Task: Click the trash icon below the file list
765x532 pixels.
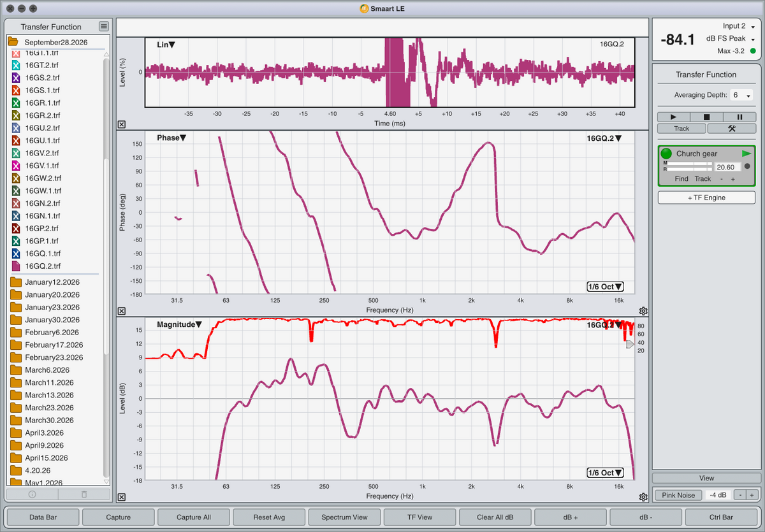Action: [x=84, y=494]
